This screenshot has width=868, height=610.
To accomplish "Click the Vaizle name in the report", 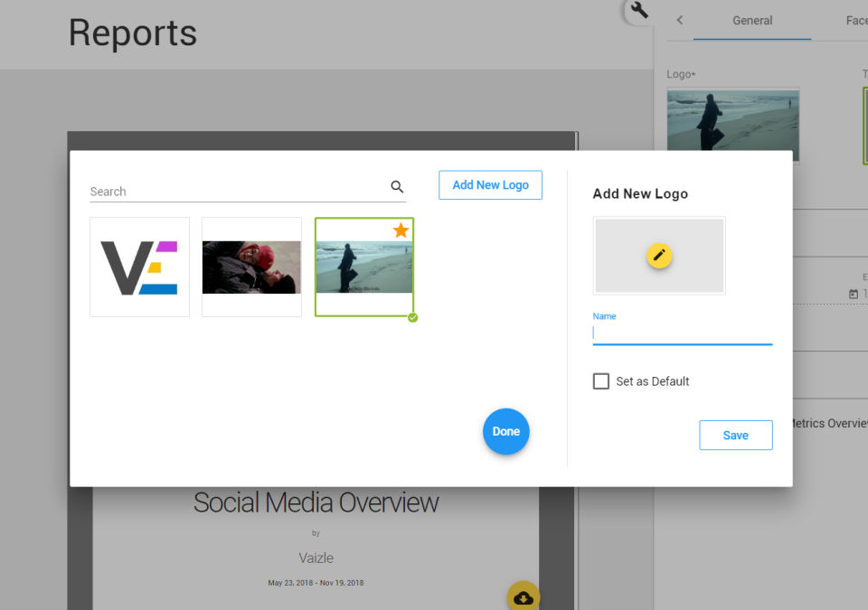I will tap(316, 558).
